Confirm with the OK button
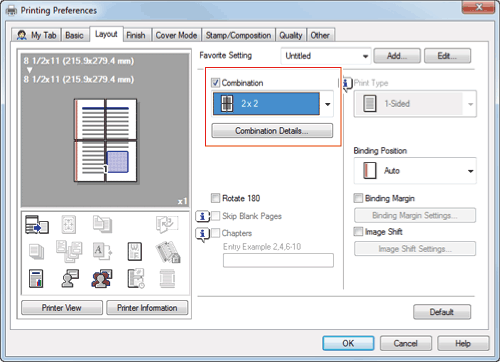The width and height of the screenshot is (500, 362). [348, 343]
